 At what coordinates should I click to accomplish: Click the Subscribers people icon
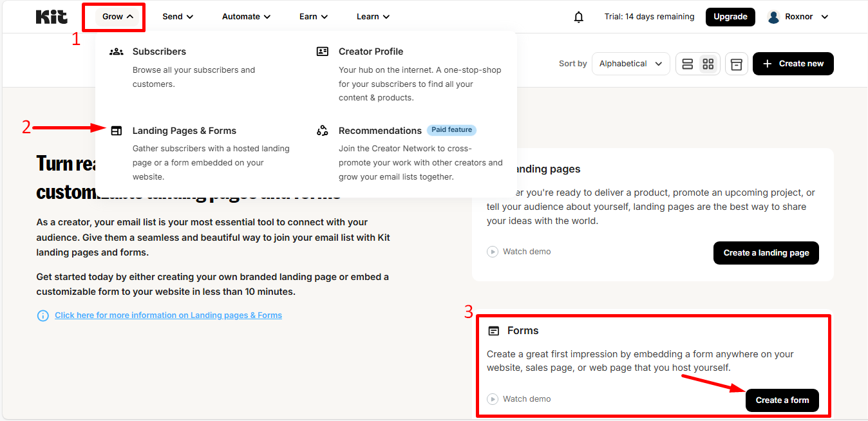pos(117,51)
